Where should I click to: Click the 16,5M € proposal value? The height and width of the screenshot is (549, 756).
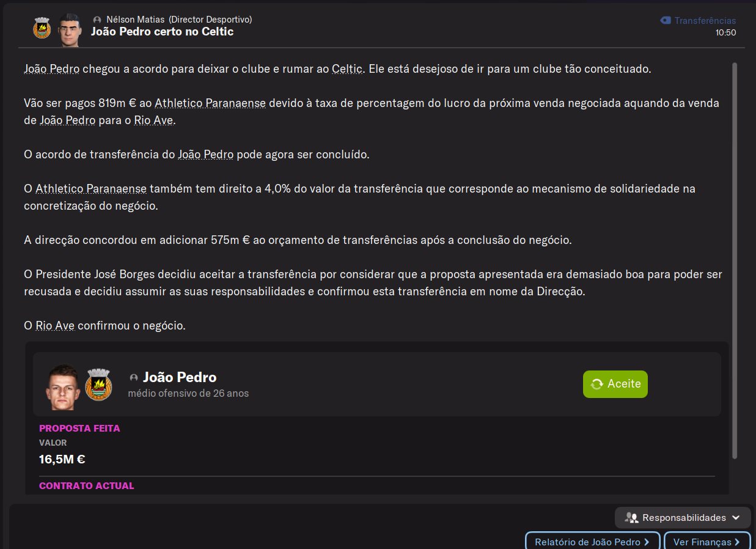pos(62,459)
